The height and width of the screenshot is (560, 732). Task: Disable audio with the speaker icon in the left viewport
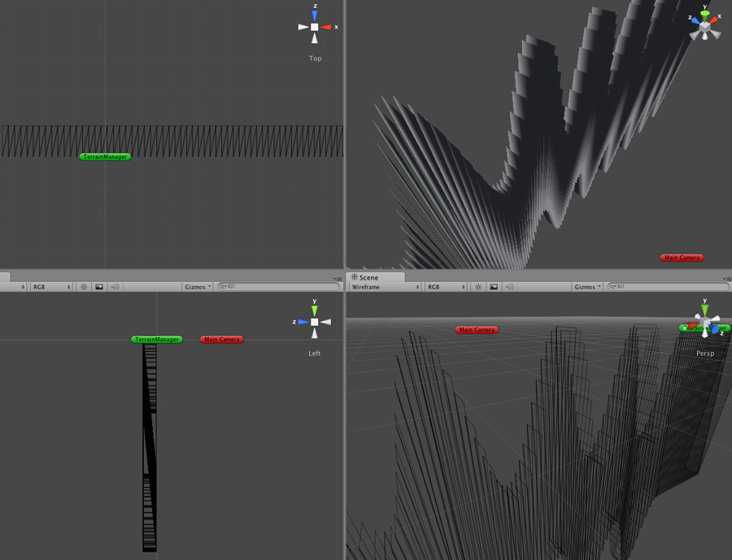[115, 286]
